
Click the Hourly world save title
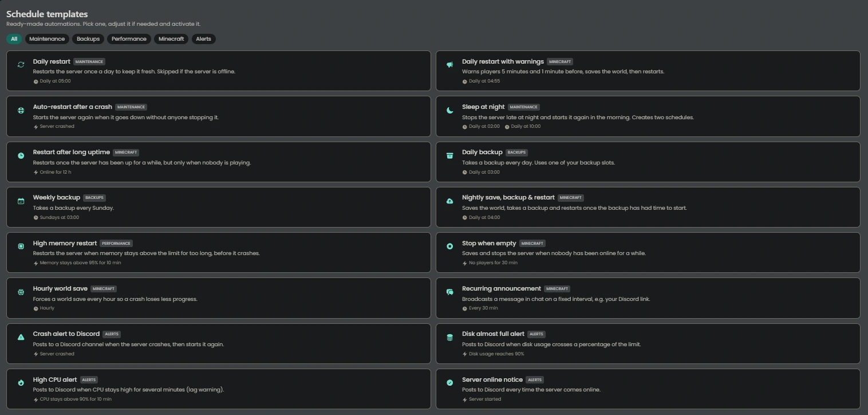(60, 288)
